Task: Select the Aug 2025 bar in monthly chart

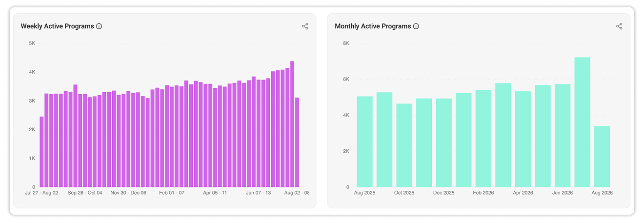Action: click(364, 141)
